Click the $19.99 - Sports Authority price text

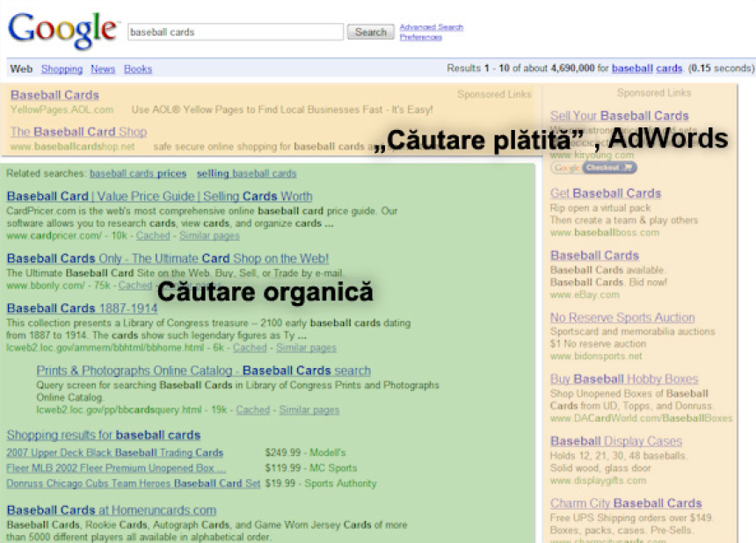[321, 483]
